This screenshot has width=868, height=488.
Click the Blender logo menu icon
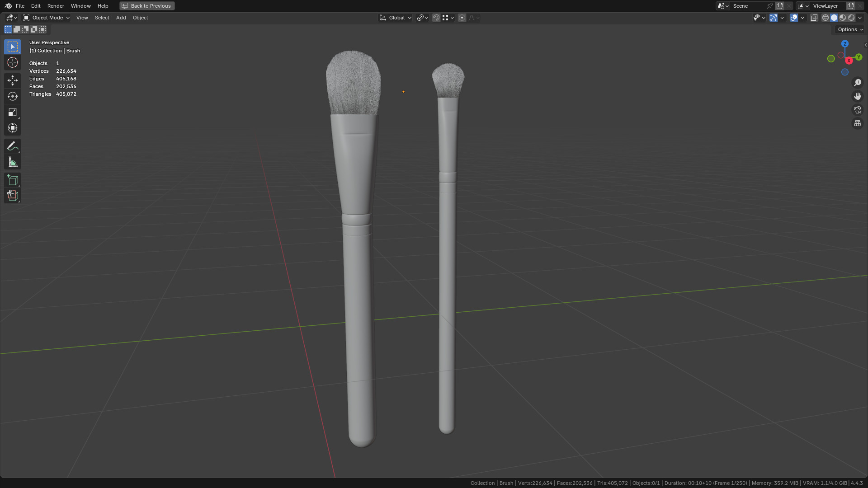click(x=8, y=6)
